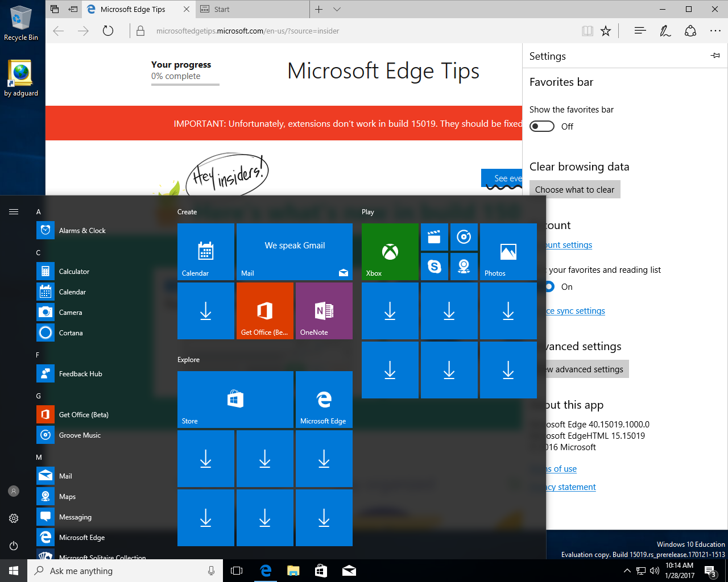Open the Store from the taskbar
This screenshot has width=728, height=582.
coord(321,571)
